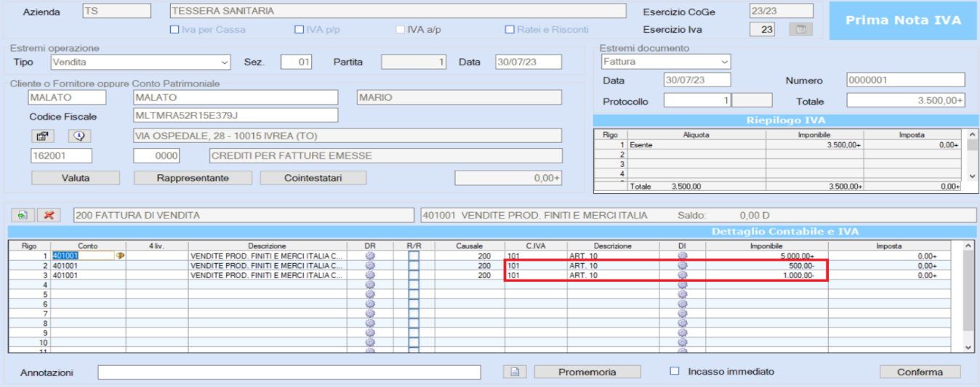The width and height of the screenshot is (980, 387).
Task: Click Dettaglio Contabile scrollbar up arrow
Action: pos(967,246)
